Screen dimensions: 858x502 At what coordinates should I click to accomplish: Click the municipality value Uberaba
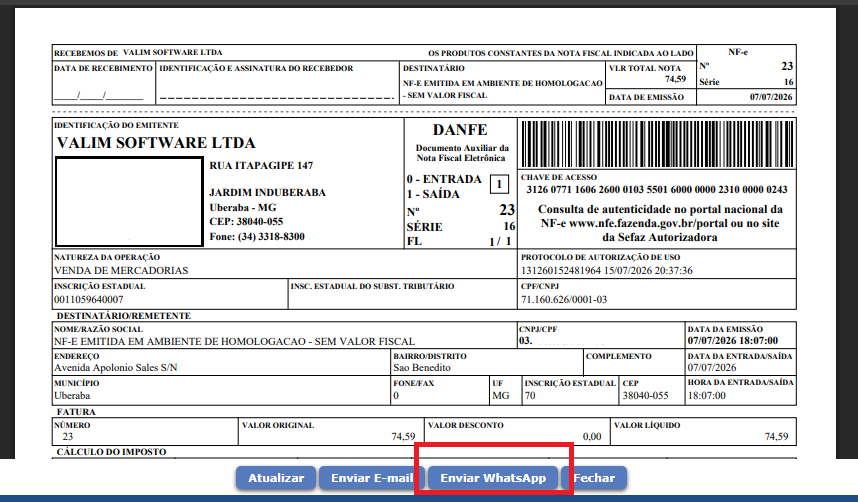[72, 395]
